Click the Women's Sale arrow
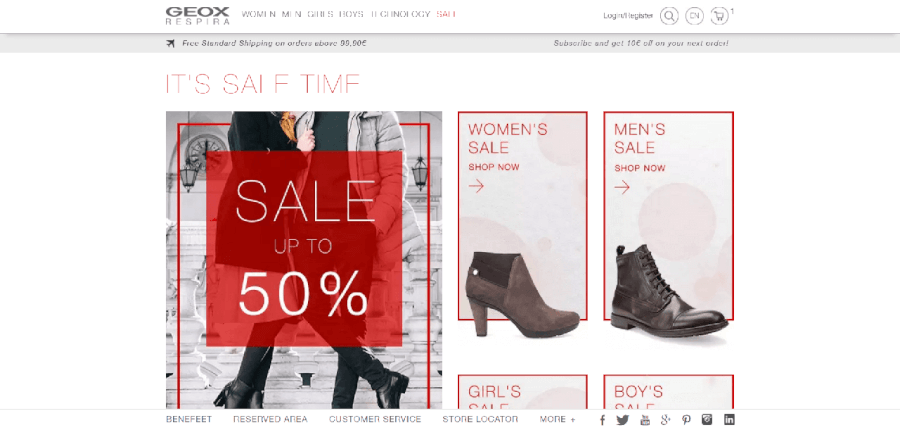This screenshot has height=430, width=900. (476, 185)
